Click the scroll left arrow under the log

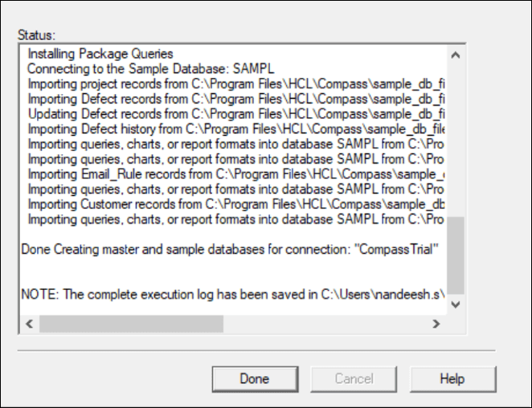tap(30, 324)
